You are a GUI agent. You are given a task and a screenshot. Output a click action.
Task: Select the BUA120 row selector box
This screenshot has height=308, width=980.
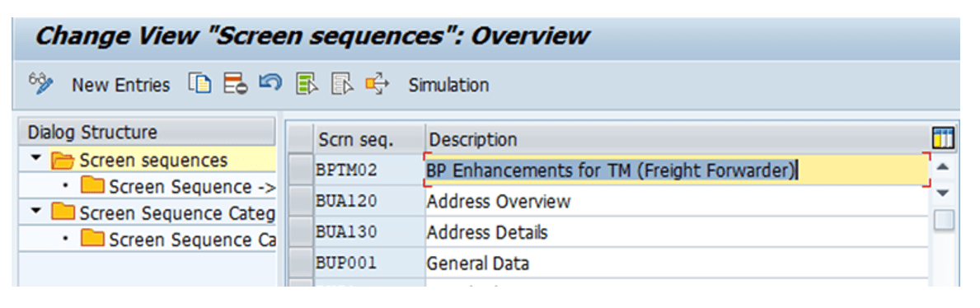(301, 201)
